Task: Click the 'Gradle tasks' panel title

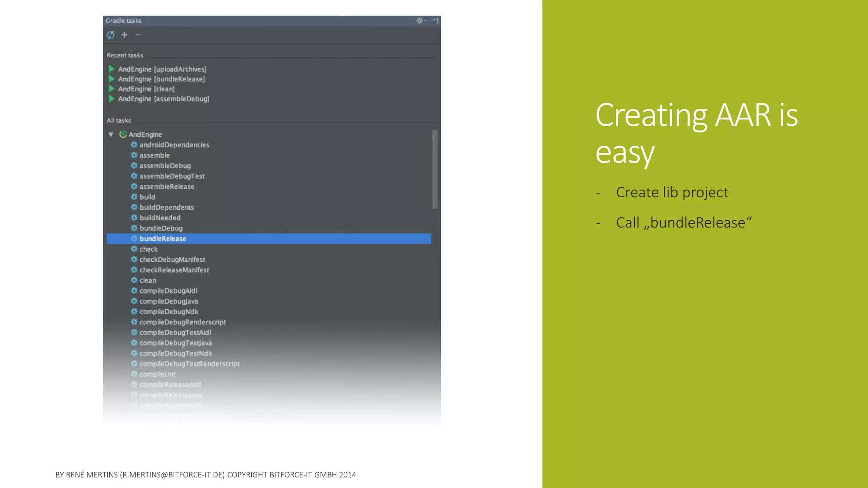Action: click(x=123, y=20)
